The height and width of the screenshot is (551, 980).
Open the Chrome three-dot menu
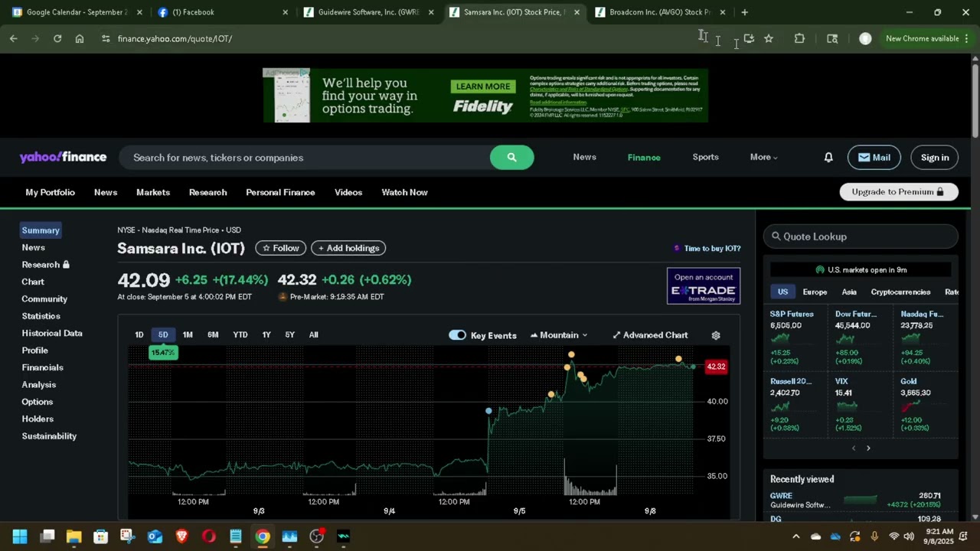coord(966,38)
